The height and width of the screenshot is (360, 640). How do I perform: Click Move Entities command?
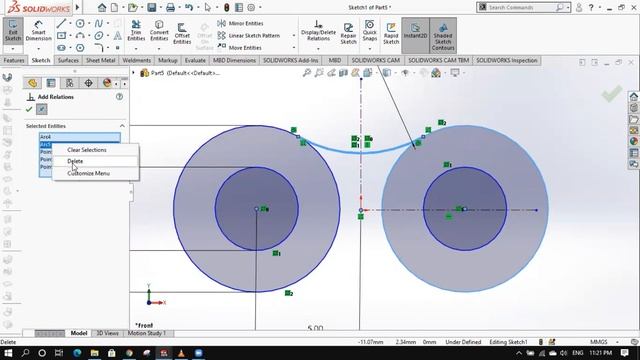(x=240, y=47)
